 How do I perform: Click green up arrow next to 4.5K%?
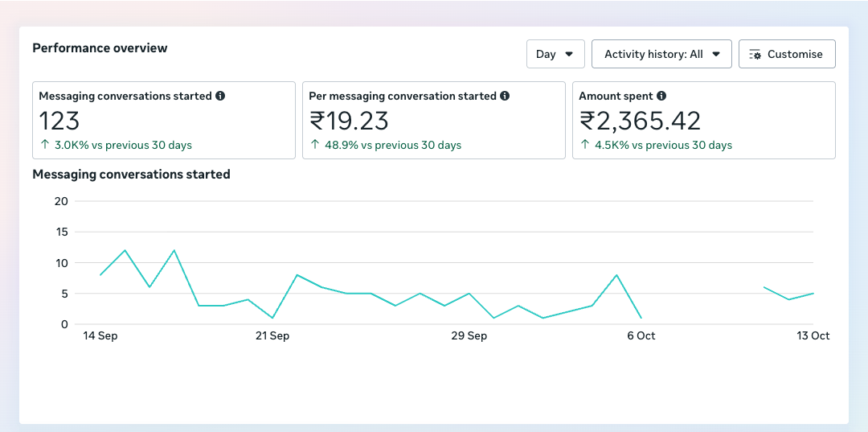(584, 146)
